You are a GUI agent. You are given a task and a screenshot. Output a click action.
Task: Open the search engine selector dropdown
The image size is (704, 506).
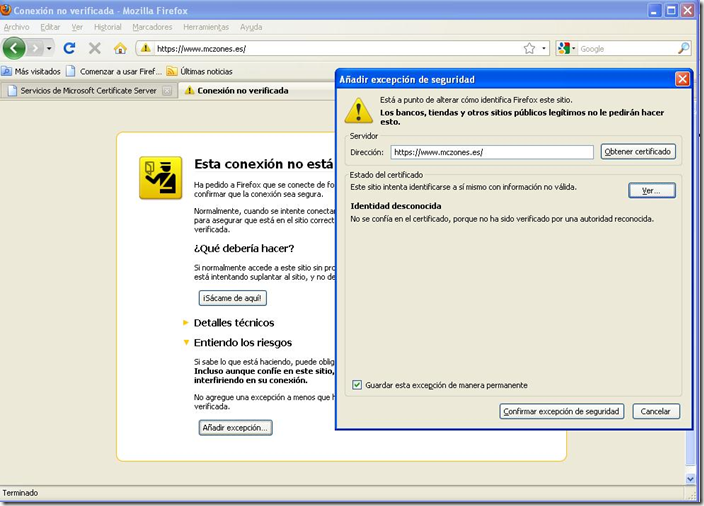(x=567, y=48)
